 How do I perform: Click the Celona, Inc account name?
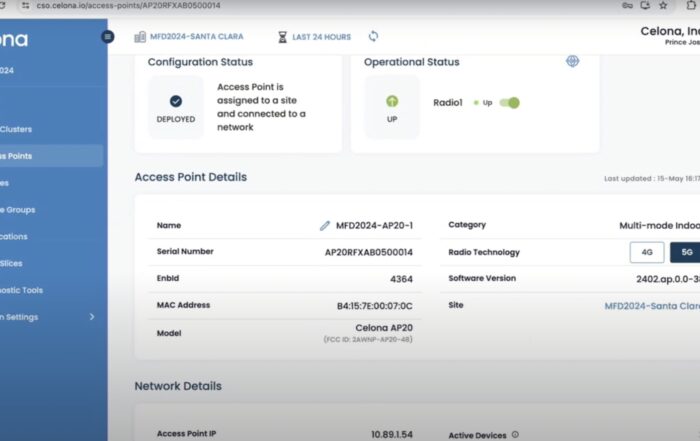pyautogui.click(x=670, y=31)
